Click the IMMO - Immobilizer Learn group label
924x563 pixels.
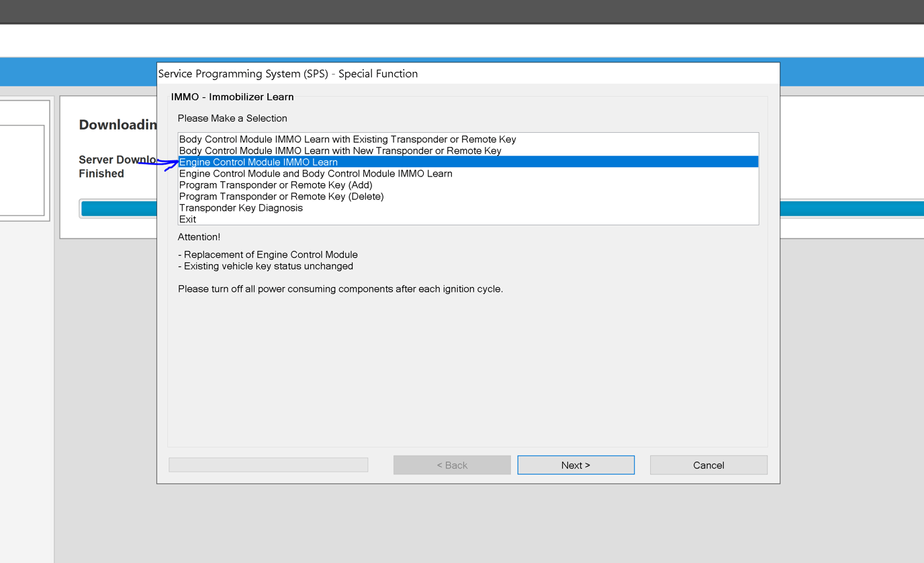click(x=232, y=97)
